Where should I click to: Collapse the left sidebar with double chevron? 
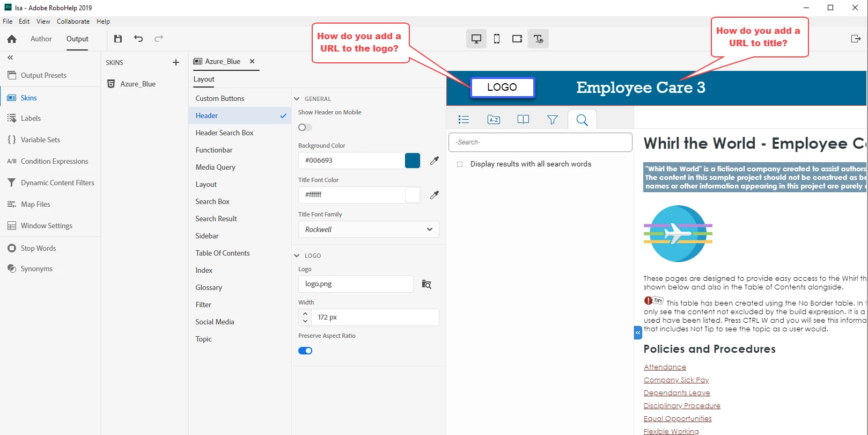pos(10,57)
